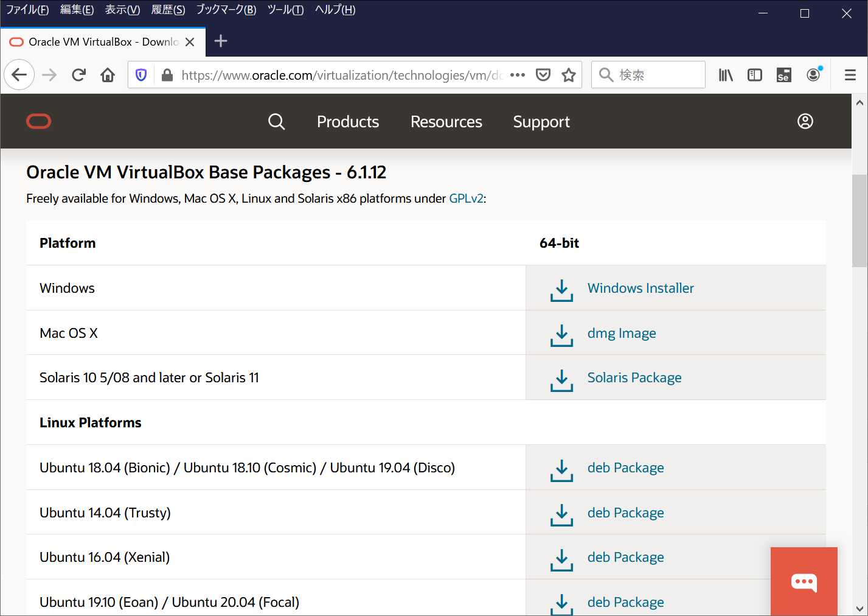Click the Mac OS X platform cell

coord(276,333)
